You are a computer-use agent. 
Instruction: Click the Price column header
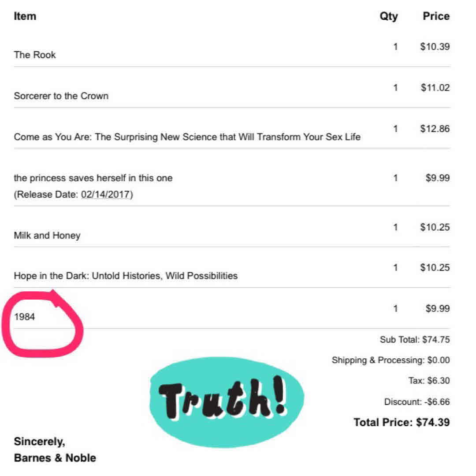(x=436, y=16)
